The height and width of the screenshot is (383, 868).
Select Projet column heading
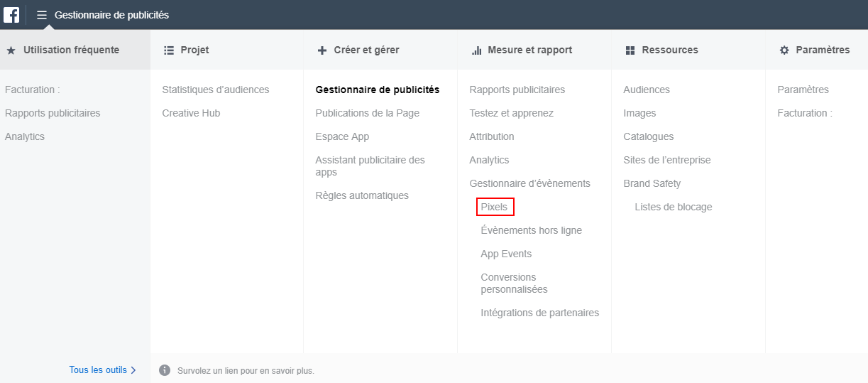pos(194,50)
